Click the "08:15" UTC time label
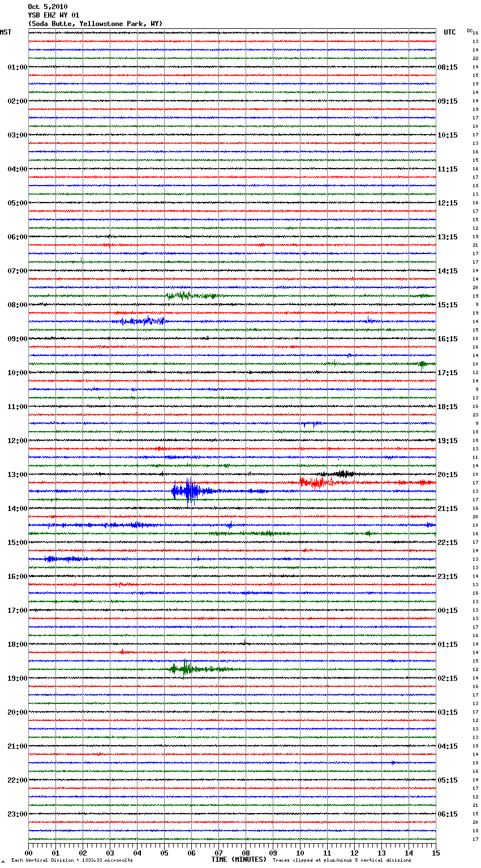Viewport: 481px width, 868px height. [448, 67]
